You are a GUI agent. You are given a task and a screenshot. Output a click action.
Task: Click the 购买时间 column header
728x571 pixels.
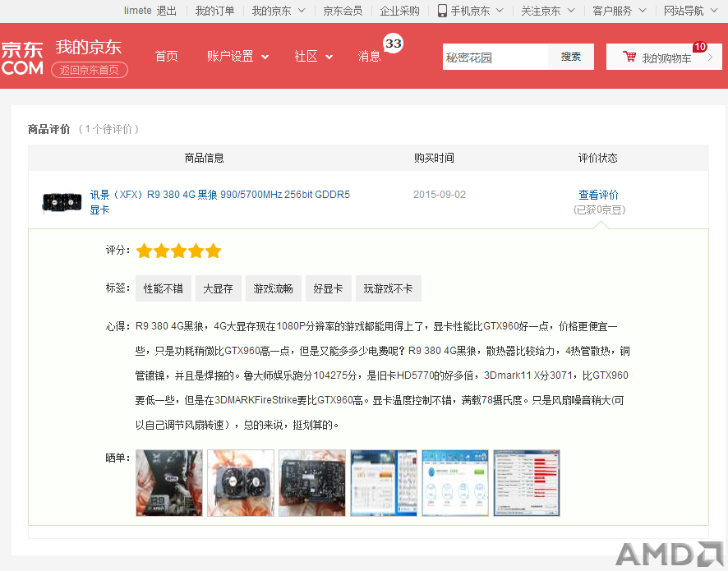point(434,158)
